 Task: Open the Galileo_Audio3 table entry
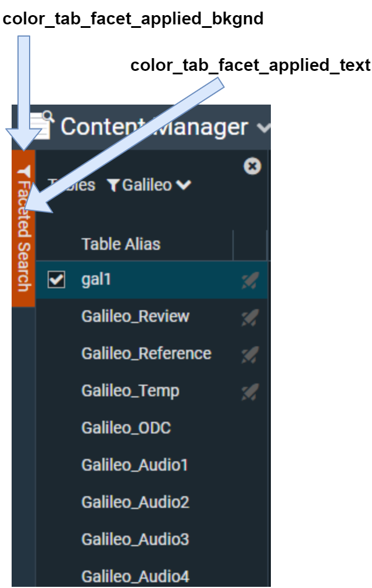point(135,540)
